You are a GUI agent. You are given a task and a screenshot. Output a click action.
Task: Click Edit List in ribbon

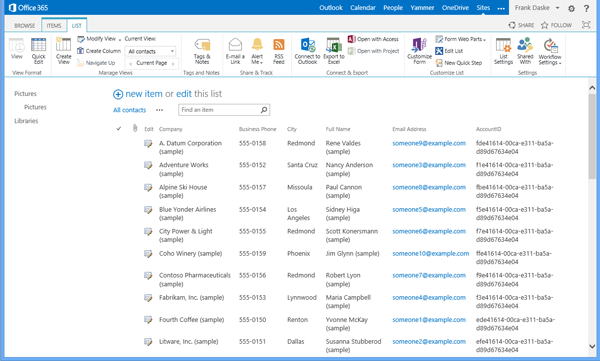coord(449,51)
